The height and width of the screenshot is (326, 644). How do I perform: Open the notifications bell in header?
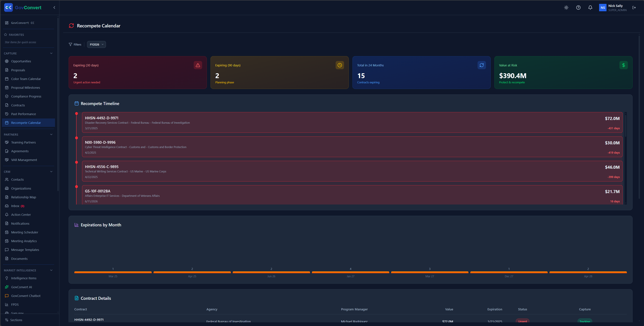coord(590,8)
